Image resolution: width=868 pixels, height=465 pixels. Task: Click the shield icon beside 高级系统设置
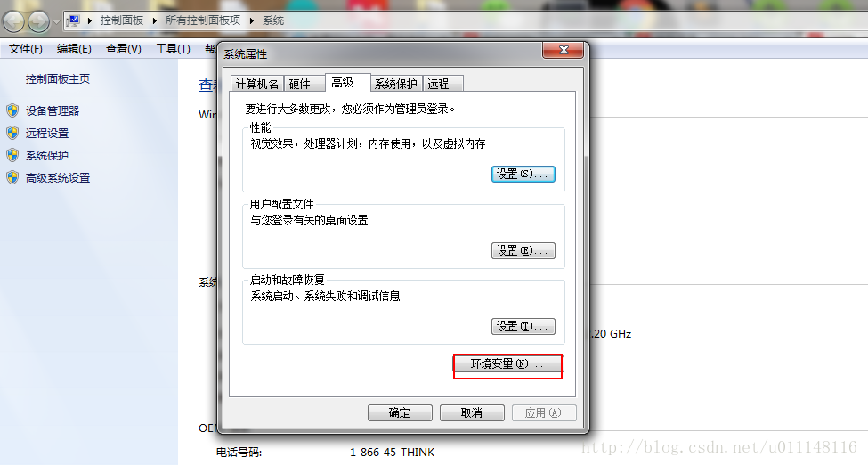(12, 178)
